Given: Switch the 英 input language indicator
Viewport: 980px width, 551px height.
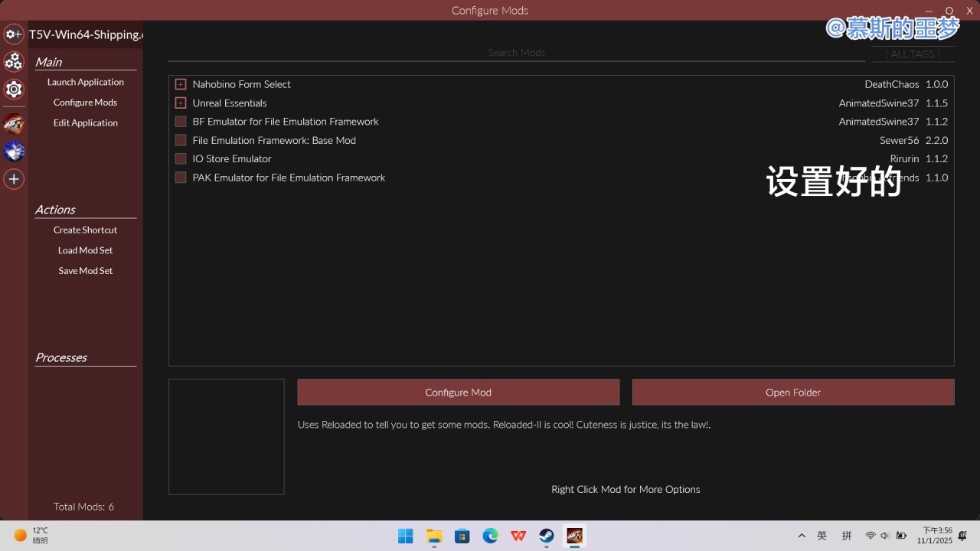Looking at the screenshot, I should [x=822, y=536].
